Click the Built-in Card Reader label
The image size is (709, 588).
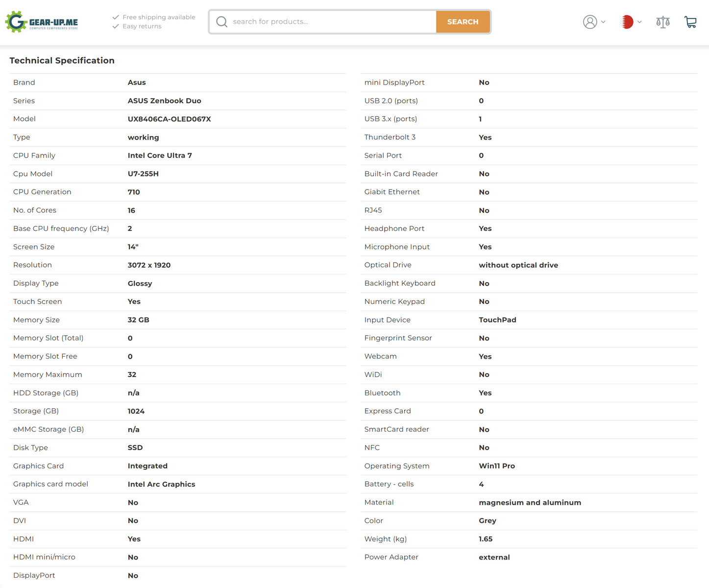(x=401, y=174)
